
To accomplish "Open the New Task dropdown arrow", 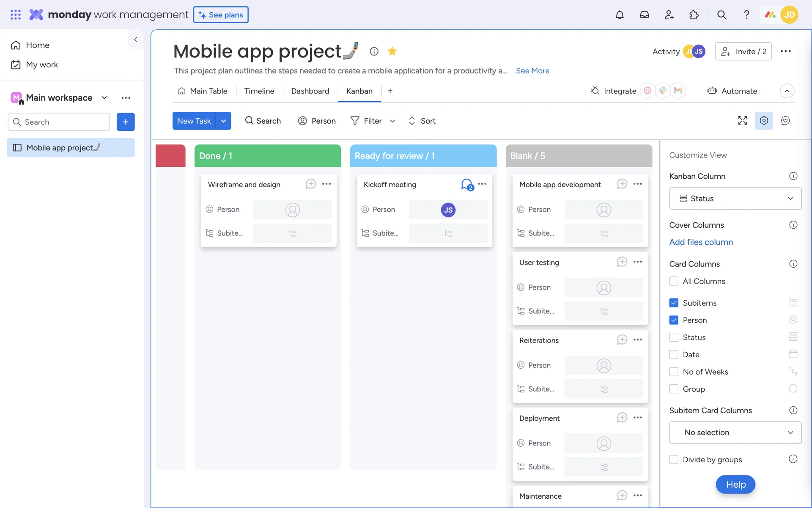I will [x=223, y=121].
